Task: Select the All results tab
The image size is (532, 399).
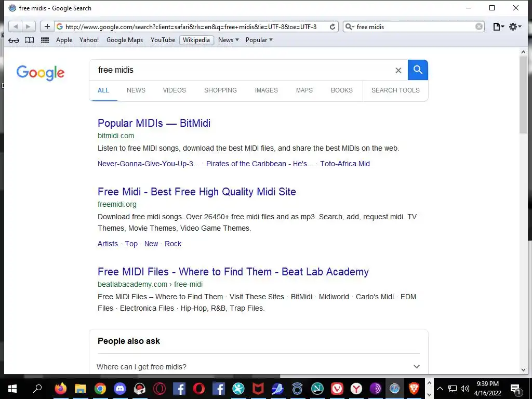Action: (x=103, y=90)
